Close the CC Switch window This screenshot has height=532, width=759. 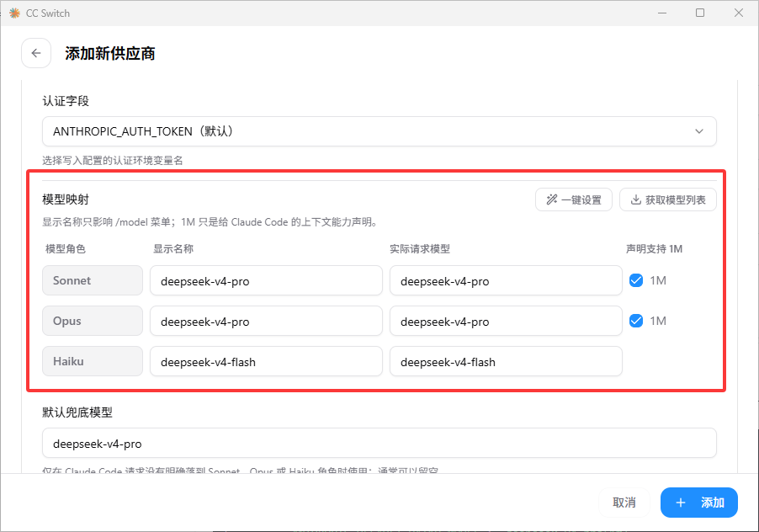coord(738,13)
